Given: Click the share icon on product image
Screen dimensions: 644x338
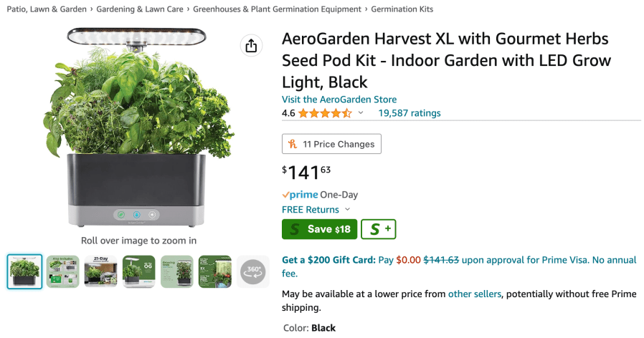Looking at the screenshot, I should 251,46.
